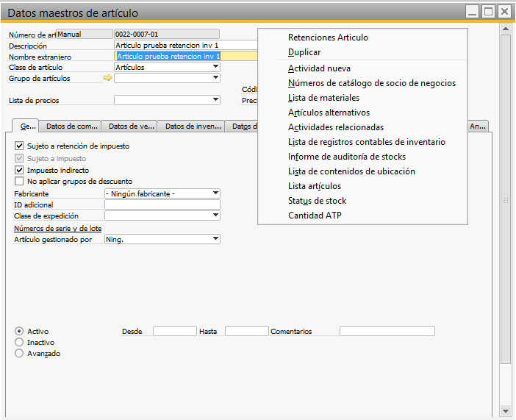The width and height of the screenshot is (516, 420).
Task: Open the Clase de artículo dropdown
Action: [x=215, y=67]
